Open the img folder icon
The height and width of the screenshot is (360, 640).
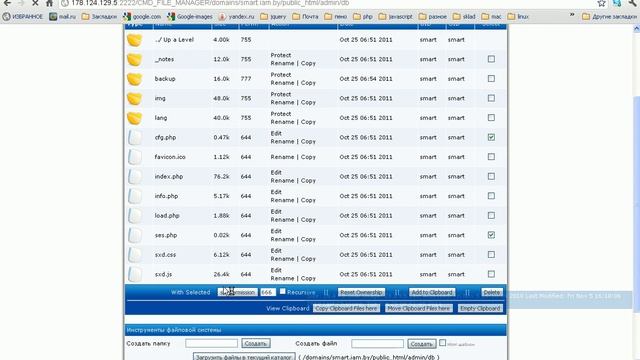(x=134, y=98)
